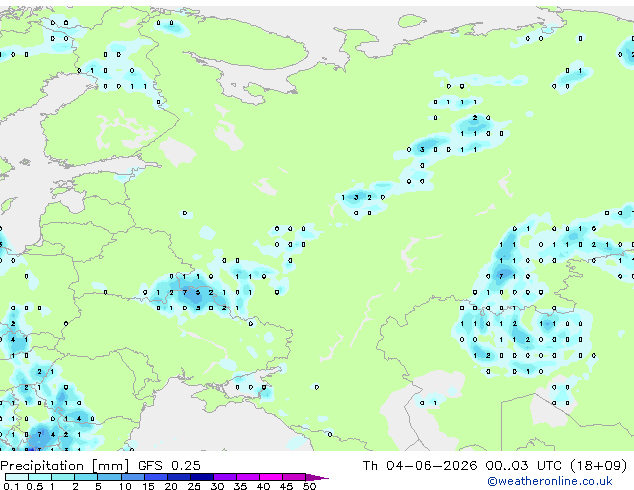Image resolution: width=634 pixels, height=490 pixels.
Task: Click the legend scale label "40"
Action: point(263,486)
